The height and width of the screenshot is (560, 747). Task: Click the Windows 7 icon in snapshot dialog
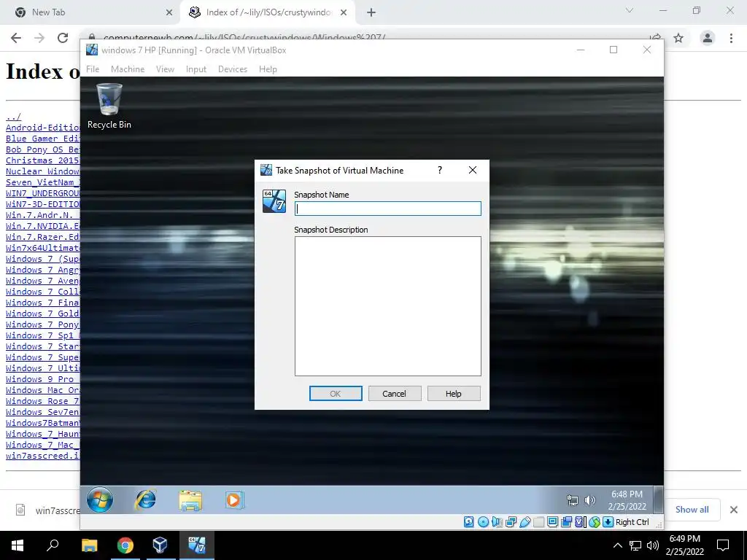274,201
